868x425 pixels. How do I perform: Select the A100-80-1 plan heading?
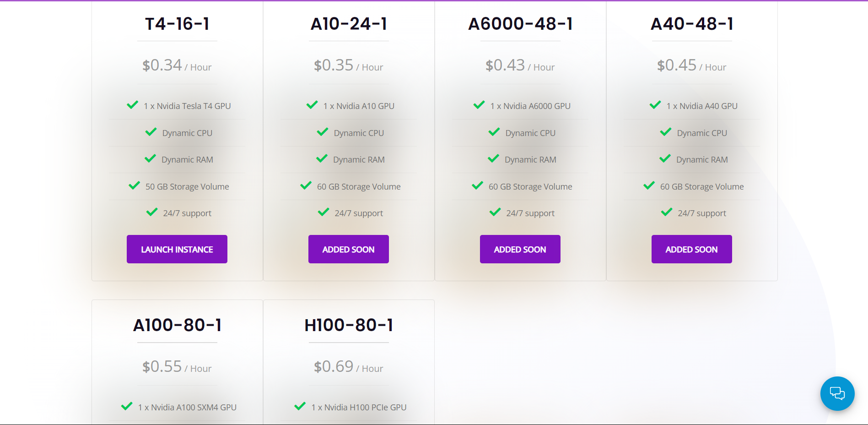[x=177, y=325]
